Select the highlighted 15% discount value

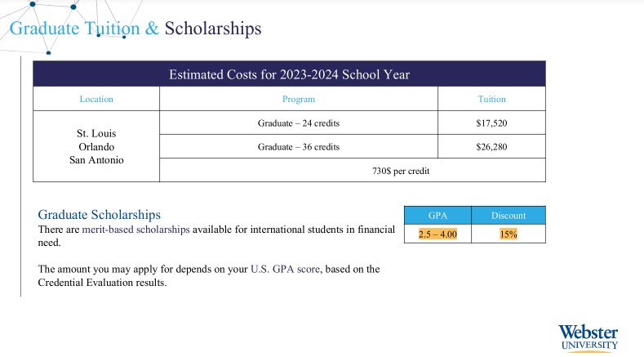508,234
